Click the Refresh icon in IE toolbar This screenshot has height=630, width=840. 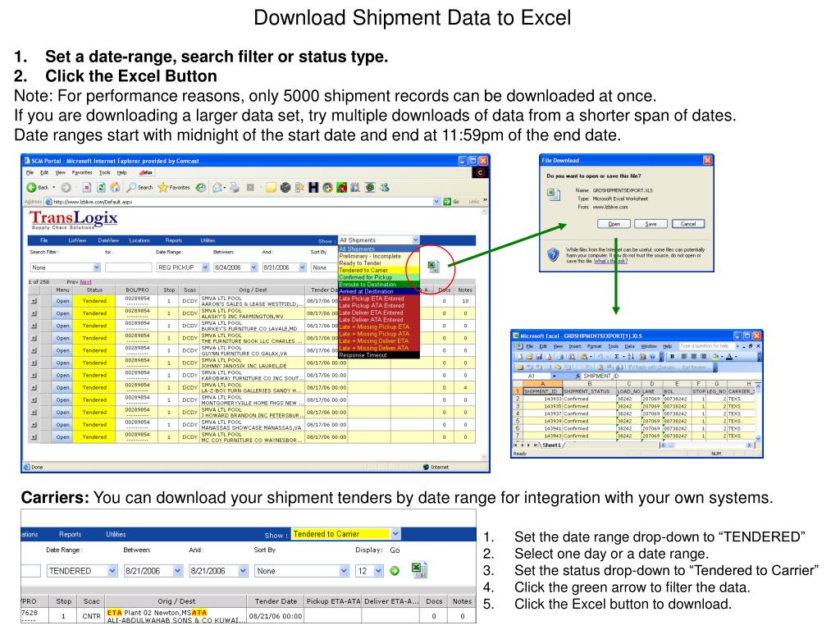101,188
